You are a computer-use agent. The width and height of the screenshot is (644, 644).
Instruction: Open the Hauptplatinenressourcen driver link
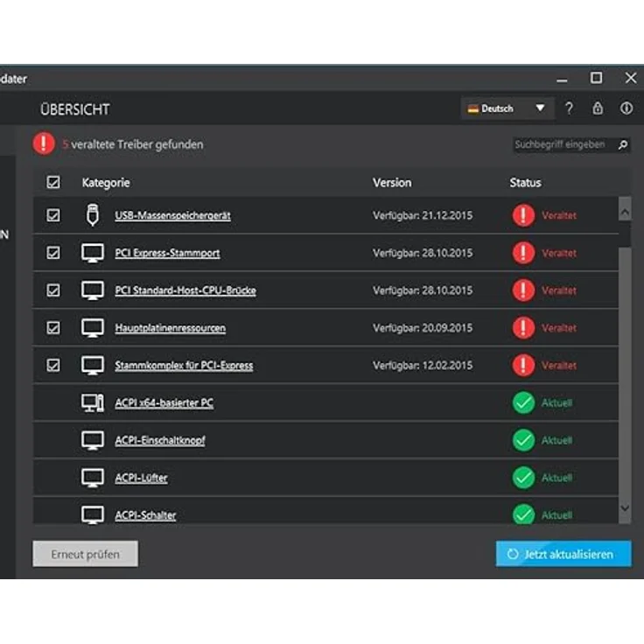(x=170, y=328)
